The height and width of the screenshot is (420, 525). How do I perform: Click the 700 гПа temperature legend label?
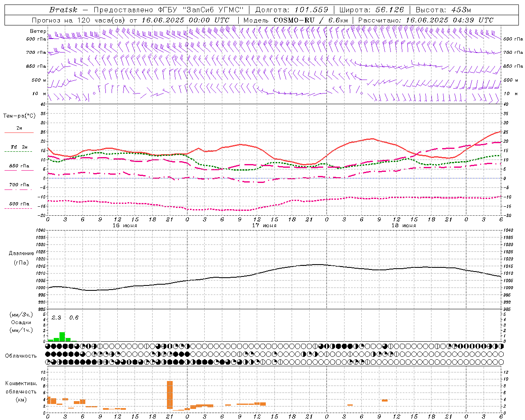[19, 185]
